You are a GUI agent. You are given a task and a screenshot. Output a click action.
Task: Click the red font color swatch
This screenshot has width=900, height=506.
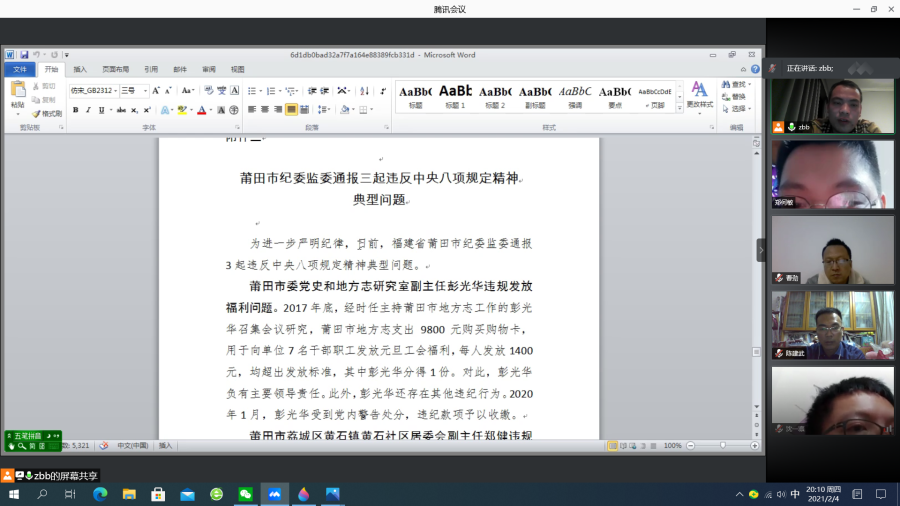coord(201,110)
